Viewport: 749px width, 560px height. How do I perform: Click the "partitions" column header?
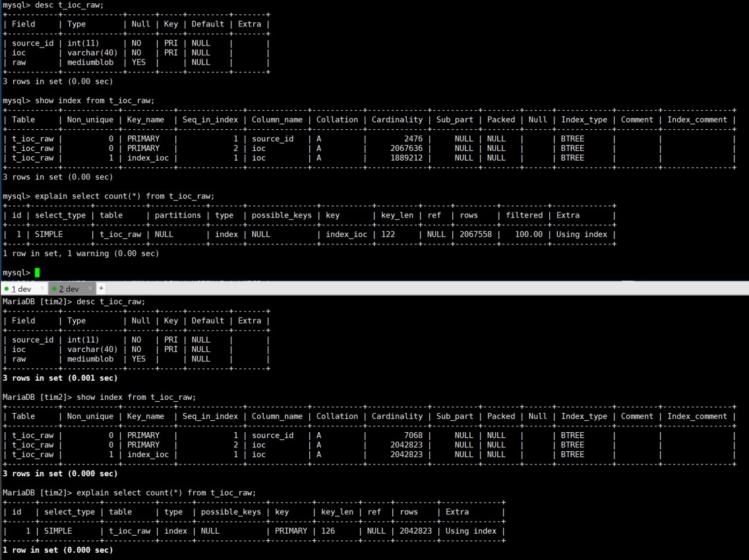178,215
